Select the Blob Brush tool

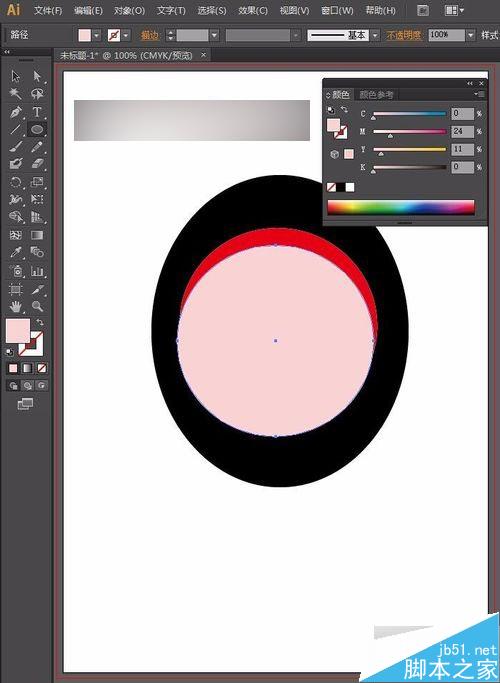coord(16,164)
